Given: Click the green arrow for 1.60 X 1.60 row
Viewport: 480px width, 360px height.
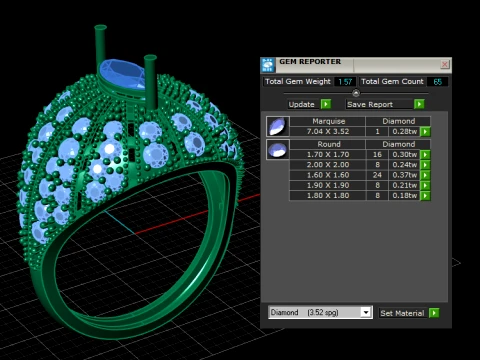Looking at the screenshot, I should click(x=425, y=175).
